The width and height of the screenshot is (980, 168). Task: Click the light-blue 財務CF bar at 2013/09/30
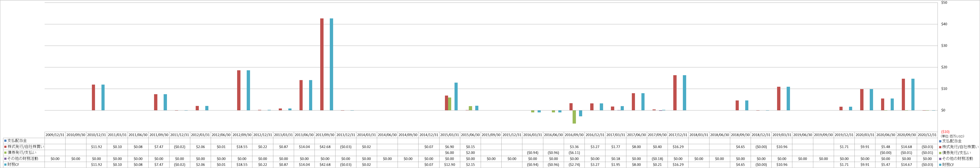pos(331,64)
